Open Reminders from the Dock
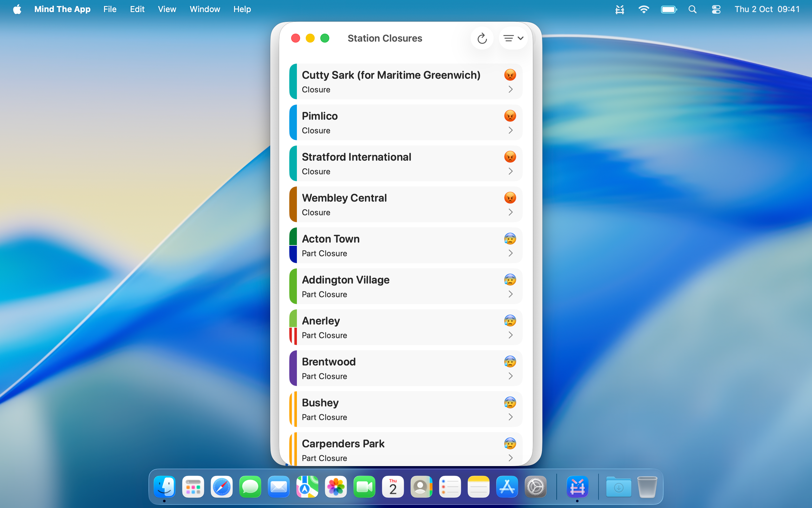The height and width of the screenshot is (508, 812). [450, 486]
